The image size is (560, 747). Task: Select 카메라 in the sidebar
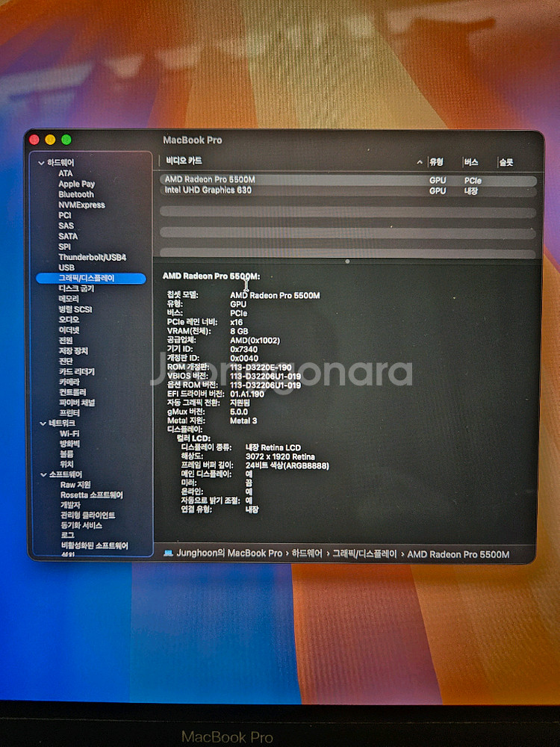[x=69, y=382]
